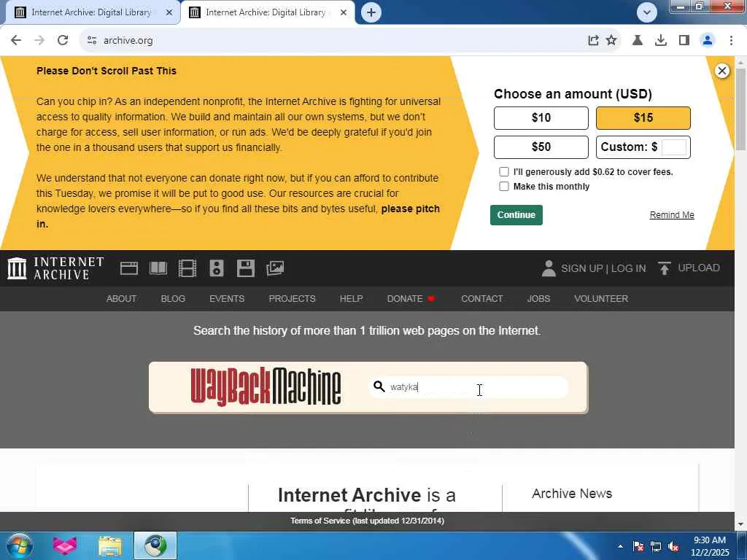Toggle the browser side panel icon
Screen dimensions: 747x560
(x=684, y=41)
